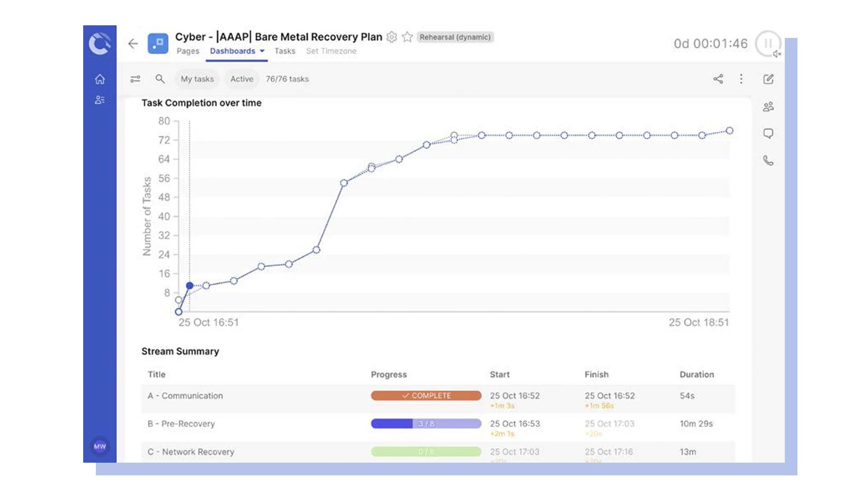
Task: Click Set Timezone link
Action: 331,51
